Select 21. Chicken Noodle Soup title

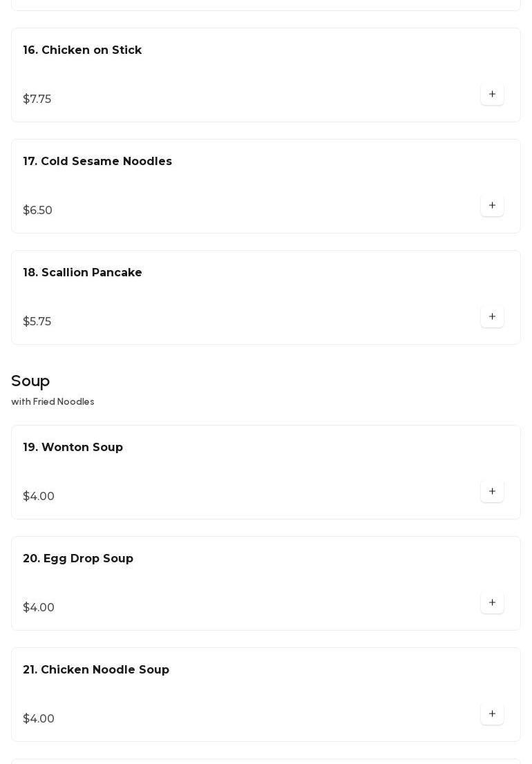[x=96, y=670]
